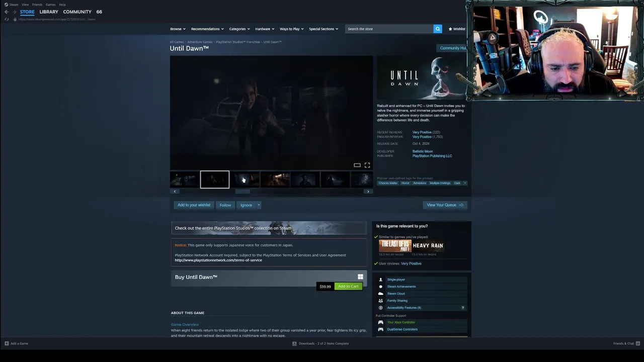The width and height of the screenshot is (644, 362).
Task: Click the Horror tag
Action: click(x=406, y=183)
